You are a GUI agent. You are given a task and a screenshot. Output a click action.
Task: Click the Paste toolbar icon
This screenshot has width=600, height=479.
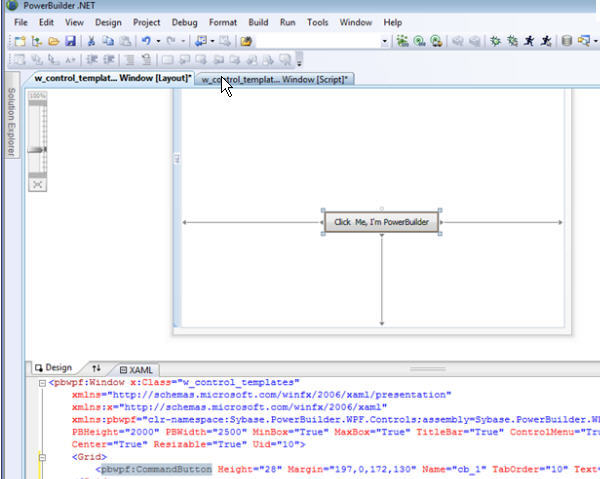click(126, 41)
